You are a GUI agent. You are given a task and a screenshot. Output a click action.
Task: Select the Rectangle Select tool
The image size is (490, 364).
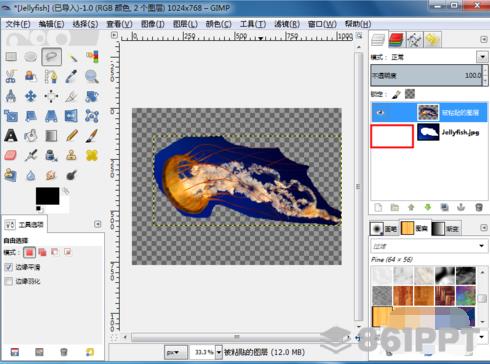point(11,57)
